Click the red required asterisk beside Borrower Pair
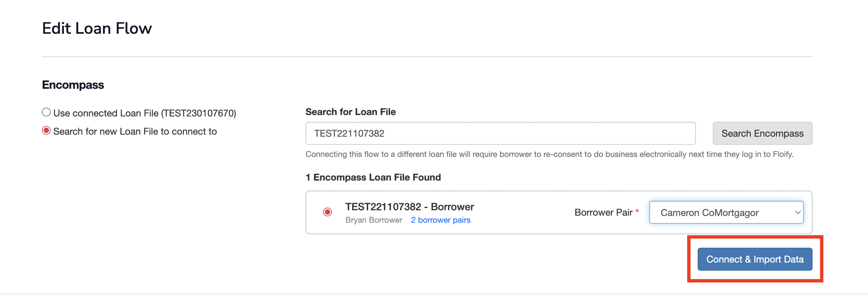868x299 pixels. pyautogui.click(x=637, y=211)
